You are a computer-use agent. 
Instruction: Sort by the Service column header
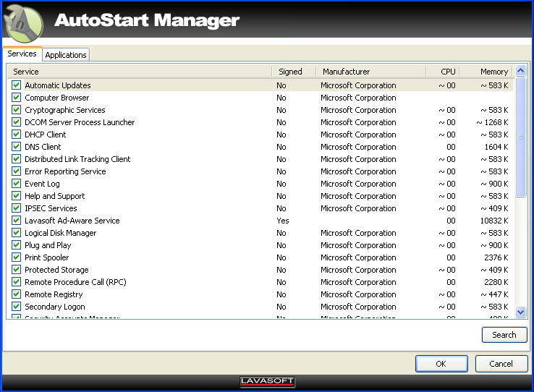tap(140, 72)
